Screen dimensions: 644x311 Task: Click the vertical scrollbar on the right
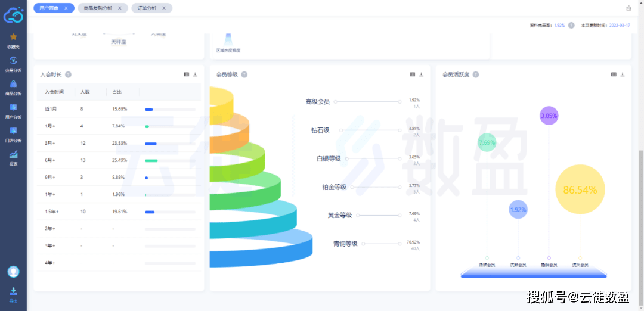(x=641, y=179)
